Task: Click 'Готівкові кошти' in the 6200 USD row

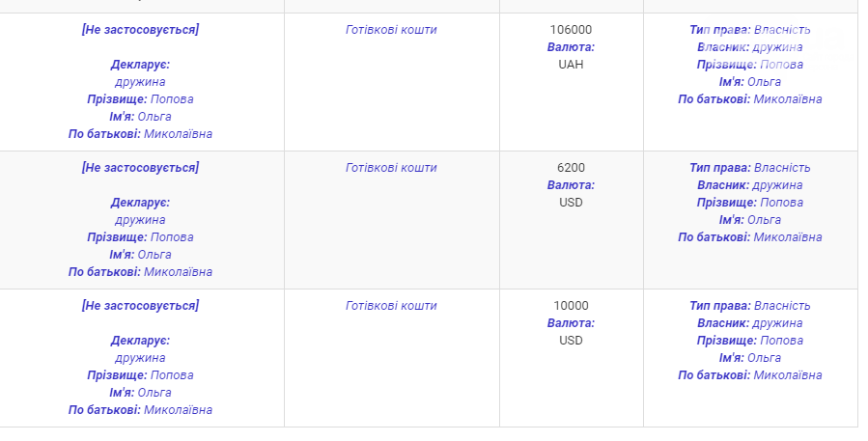Action: pos(391,168)
